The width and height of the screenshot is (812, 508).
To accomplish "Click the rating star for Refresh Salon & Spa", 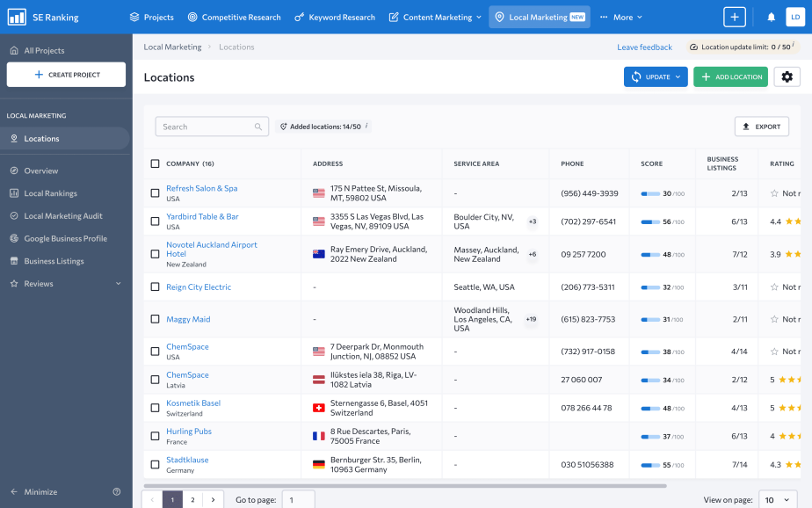I will point(774,193).
